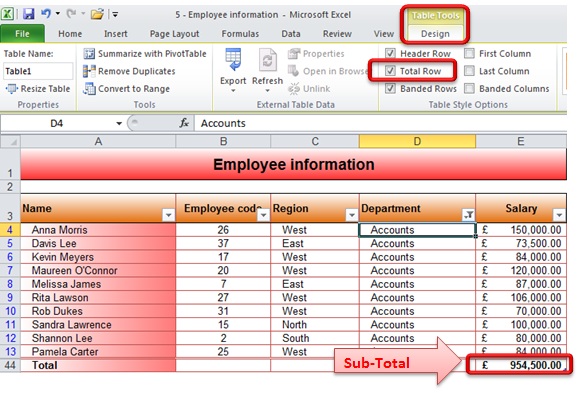This screenshot has height=393, width=579.
Task: Select Region cell North for Sandra Lawrence
Action: pos(315,325)
